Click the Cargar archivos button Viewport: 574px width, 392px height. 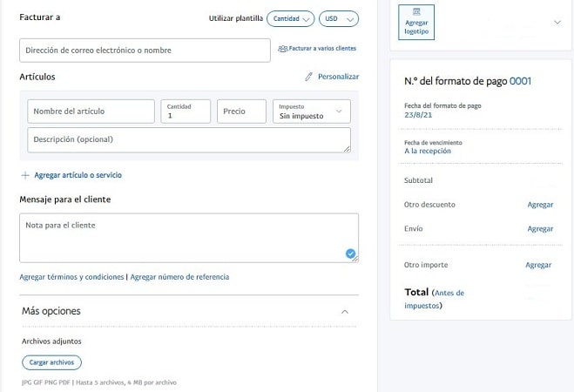point(51,362)
